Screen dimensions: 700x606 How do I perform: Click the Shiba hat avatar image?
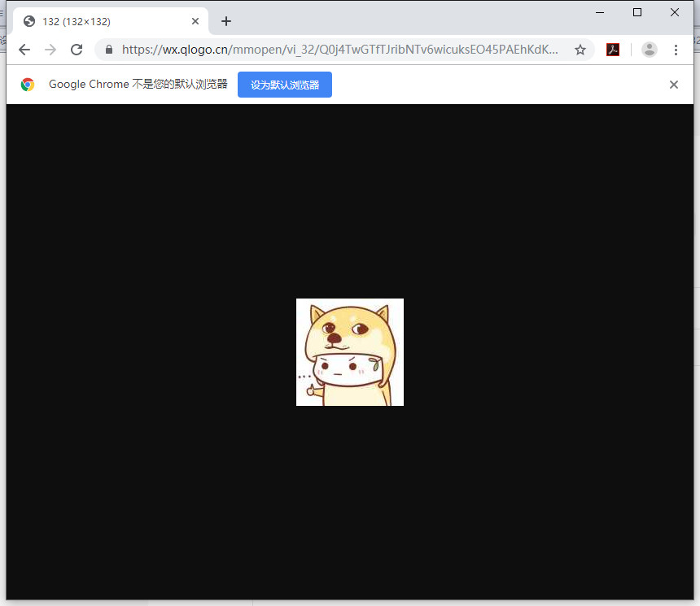[350, 352]
